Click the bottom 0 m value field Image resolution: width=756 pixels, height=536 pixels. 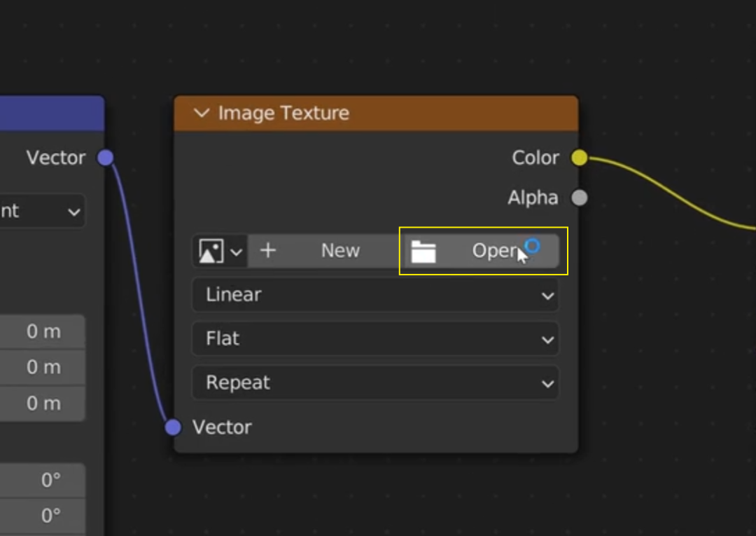coord(42,404)
